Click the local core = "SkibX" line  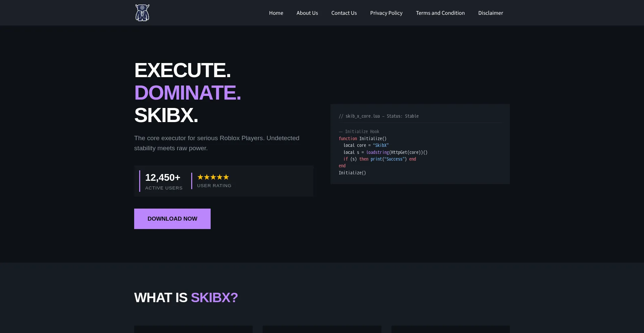coord(366,145)
